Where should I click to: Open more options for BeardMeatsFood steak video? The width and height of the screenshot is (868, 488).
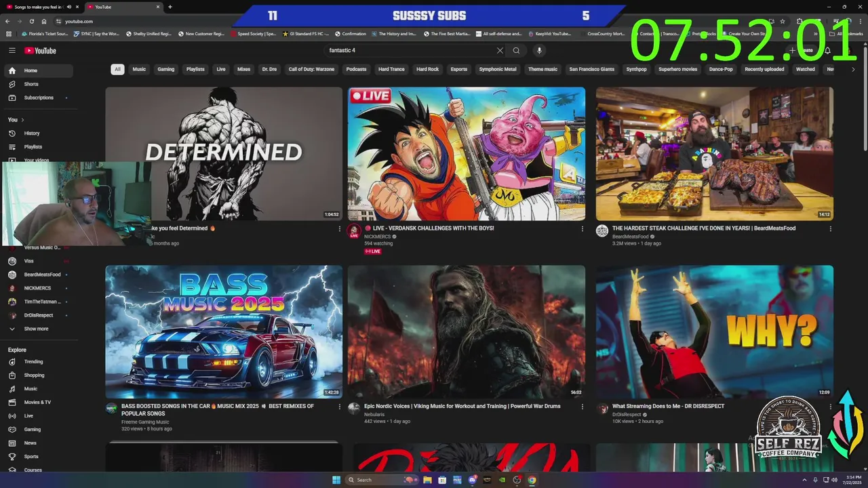pyautogui.click(x=830, y=229)
